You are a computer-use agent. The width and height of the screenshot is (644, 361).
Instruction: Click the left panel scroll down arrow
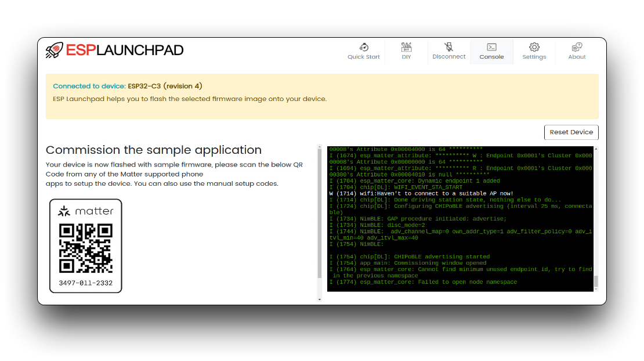(320, 300)
